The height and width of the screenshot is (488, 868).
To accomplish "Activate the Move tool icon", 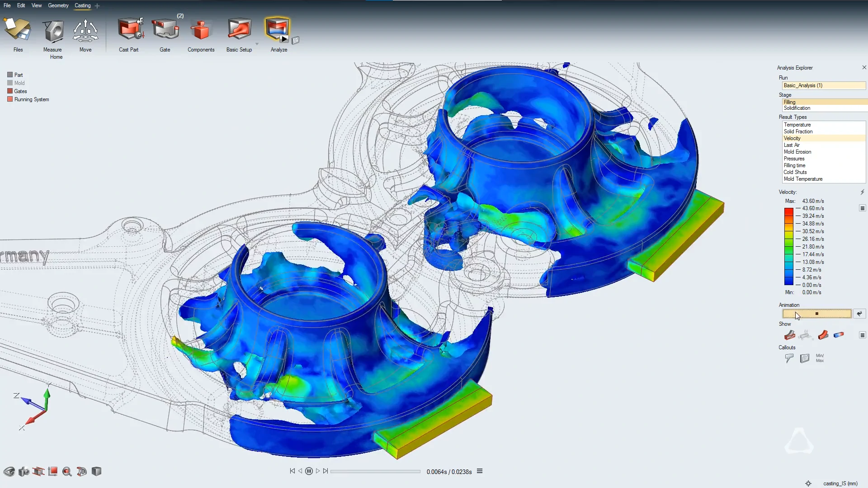I will pos(85,31).
